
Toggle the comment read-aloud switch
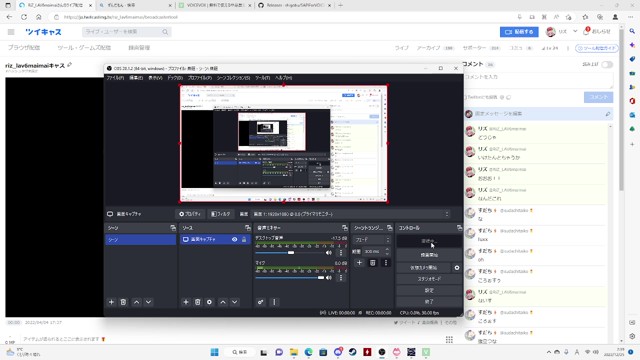click(607, 64)
